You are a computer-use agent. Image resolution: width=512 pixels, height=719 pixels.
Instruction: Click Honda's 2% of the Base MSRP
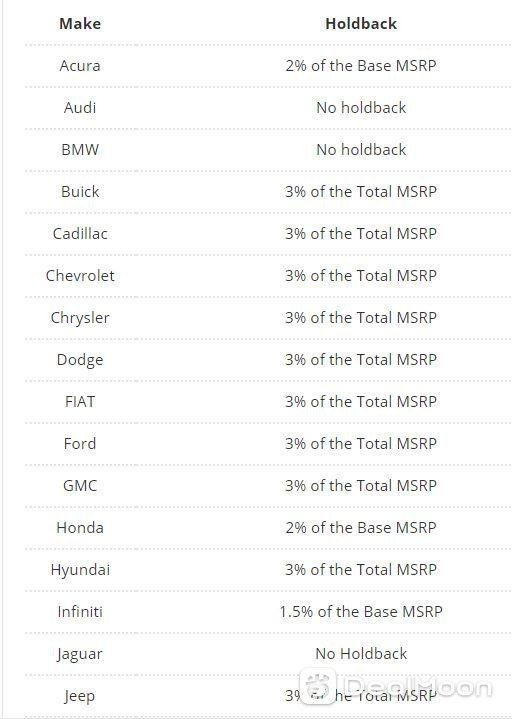361,528
